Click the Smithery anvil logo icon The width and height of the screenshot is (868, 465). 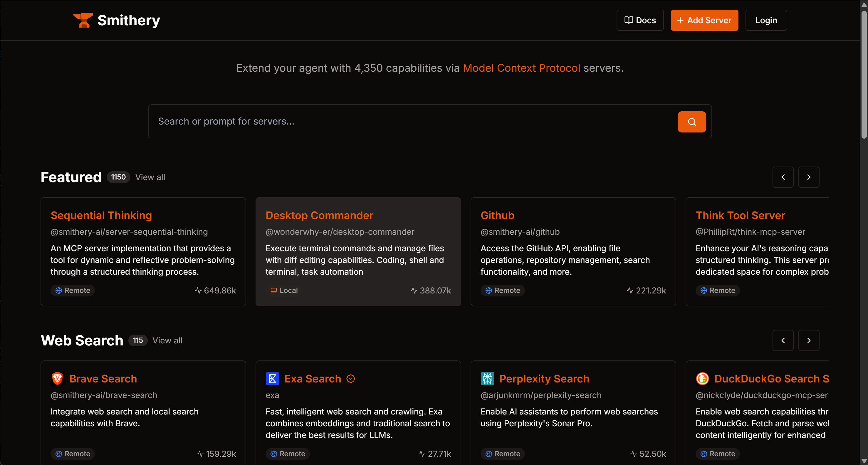coord(83,20)
